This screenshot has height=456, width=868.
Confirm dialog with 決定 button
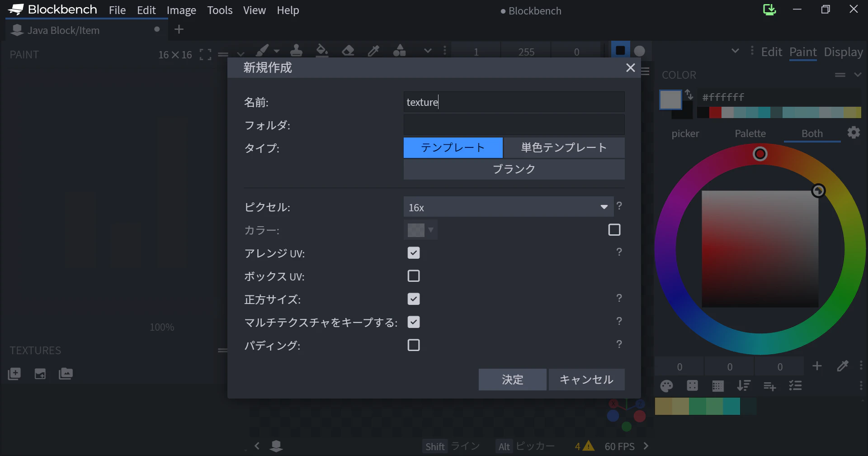[513, 380]
